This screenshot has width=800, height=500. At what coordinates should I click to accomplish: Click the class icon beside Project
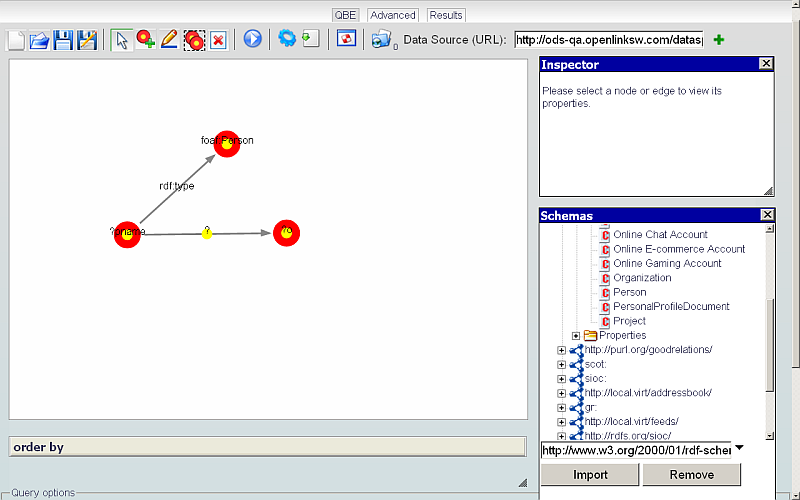coord(605,321)
